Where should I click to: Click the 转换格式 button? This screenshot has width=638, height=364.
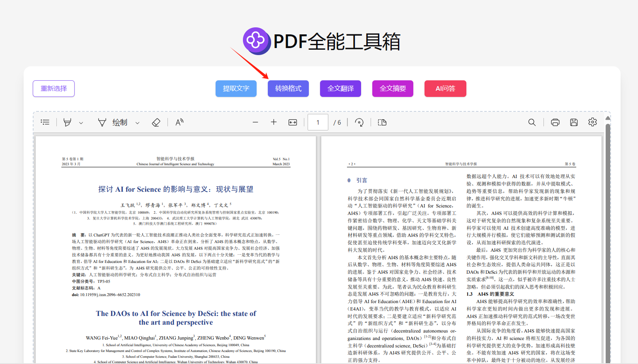(288, 89)
